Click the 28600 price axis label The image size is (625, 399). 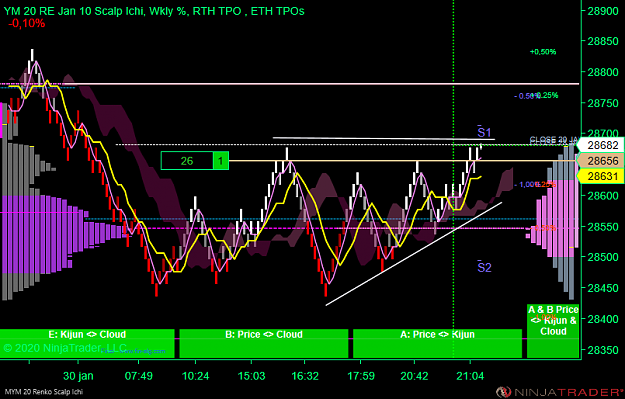602,195
